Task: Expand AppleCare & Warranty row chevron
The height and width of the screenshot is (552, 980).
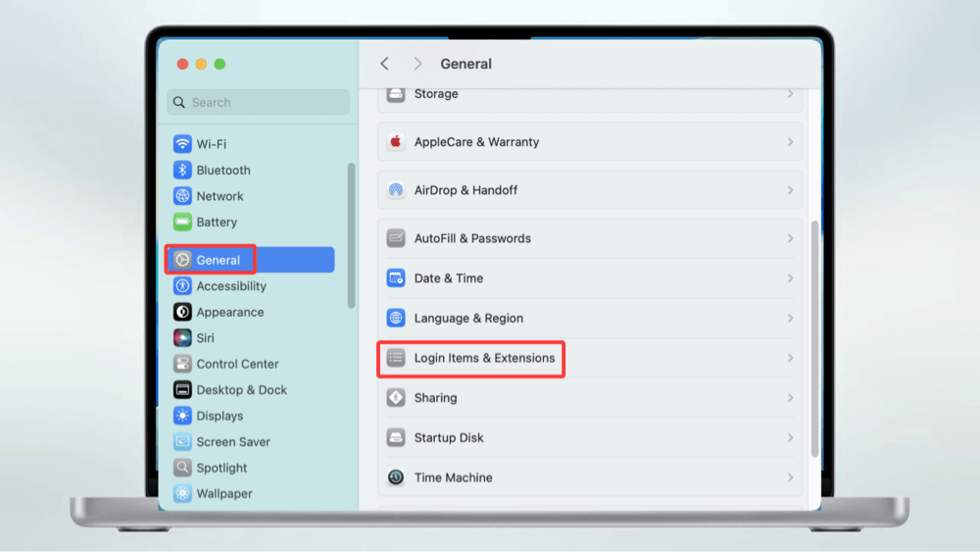Action: click(790, 142)
